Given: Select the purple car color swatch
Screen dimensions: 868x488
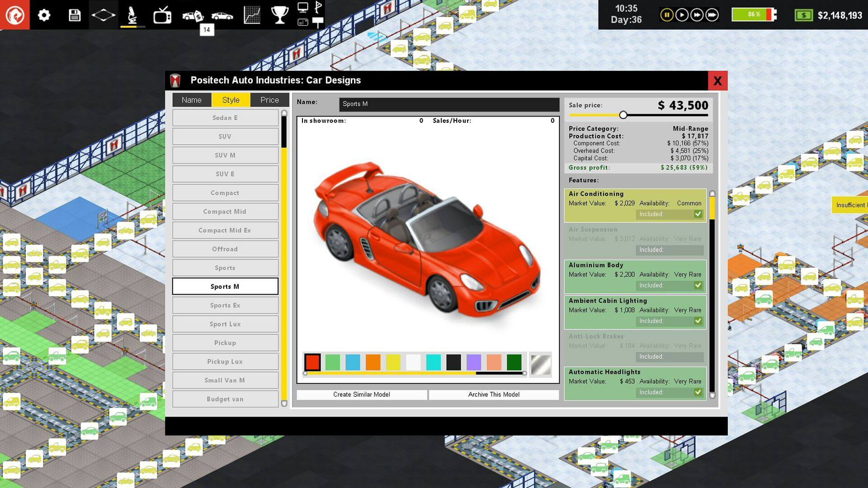Looking at the screenshot, I should [473, 362].
